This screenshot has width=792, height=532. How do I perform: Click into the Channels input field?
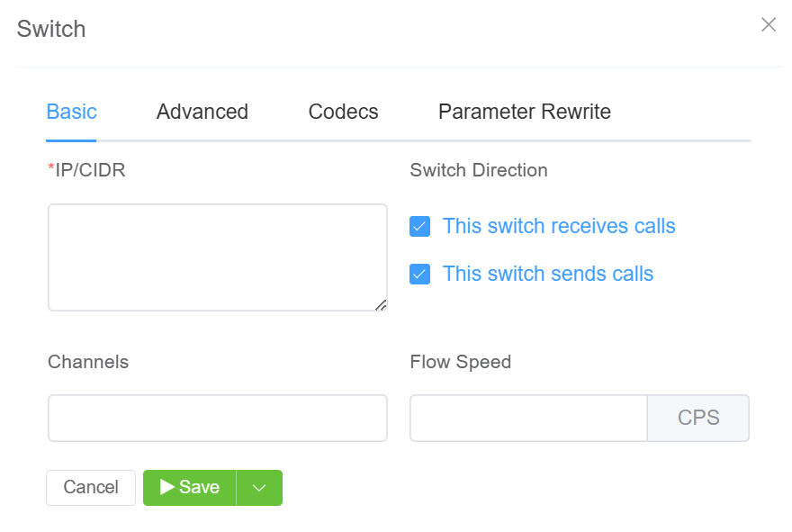(x=217, y=418)
